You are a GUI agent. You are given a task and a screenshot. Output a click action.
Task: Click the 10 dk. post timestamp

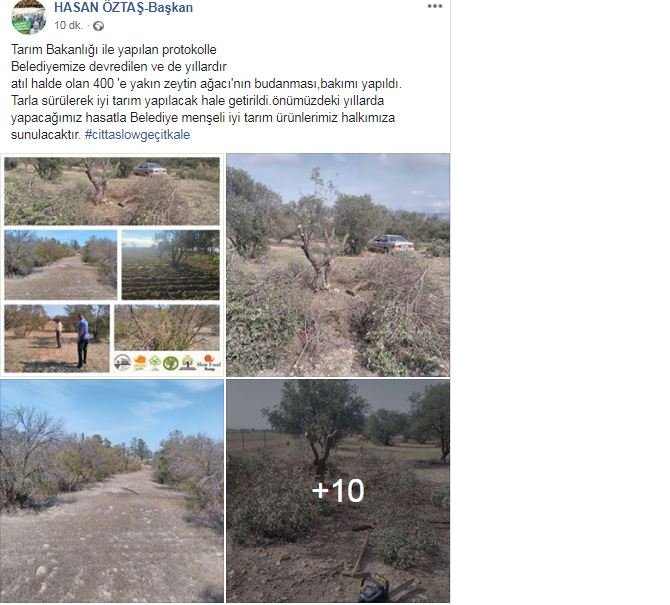[68, 26]
